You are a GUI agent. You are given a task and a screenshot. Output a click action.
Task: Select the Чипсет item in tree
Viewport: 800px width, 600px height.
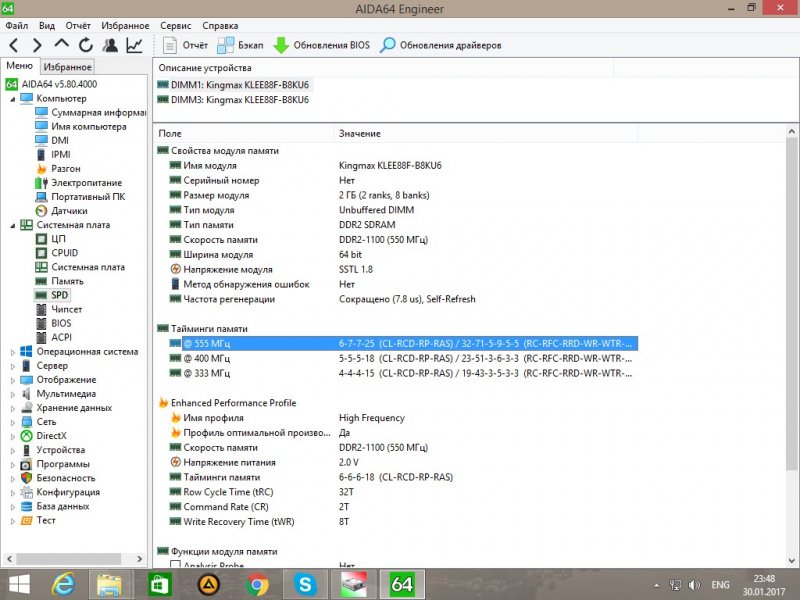pos(67,310)
